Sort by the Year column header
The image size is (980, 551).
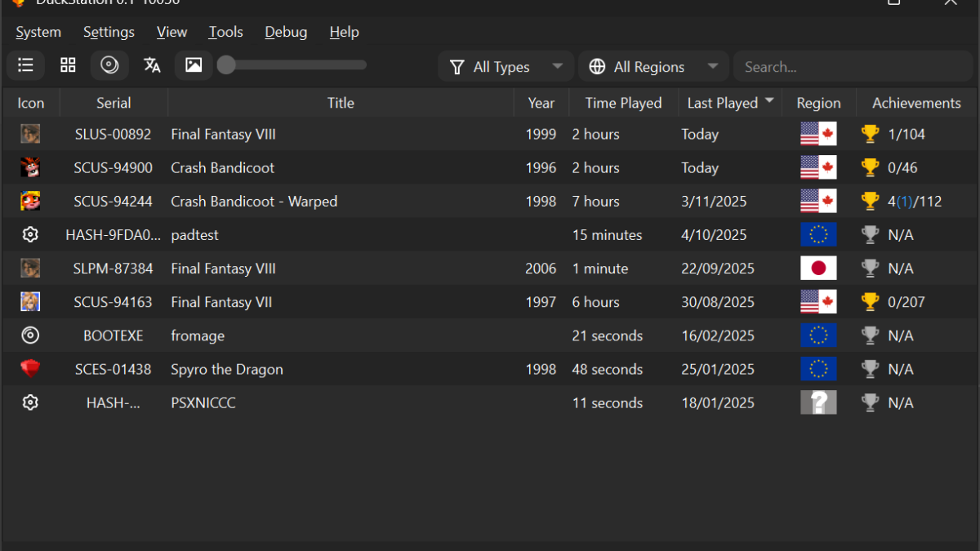pyautogui.click(x=541, y=103)
